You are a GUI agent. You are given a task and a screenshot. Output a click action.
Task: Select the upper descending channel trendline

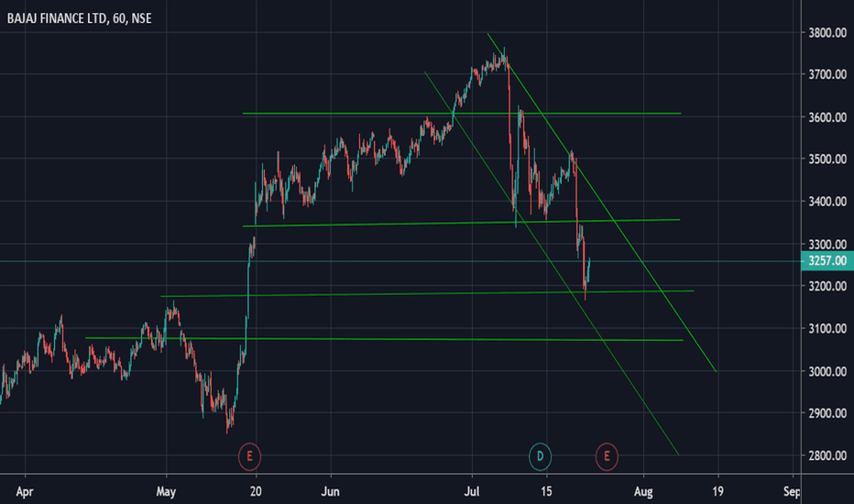(x=602, y=203)
